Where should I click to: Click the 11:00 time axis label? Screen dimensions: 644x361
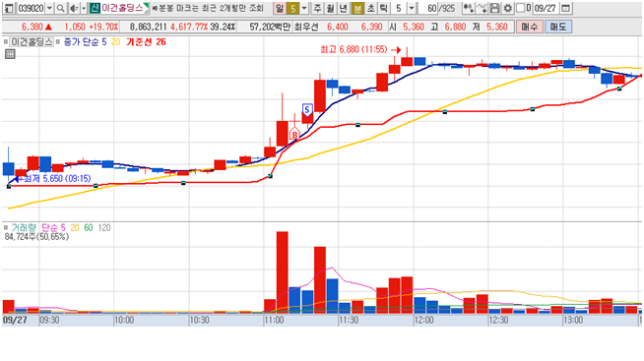274,320
